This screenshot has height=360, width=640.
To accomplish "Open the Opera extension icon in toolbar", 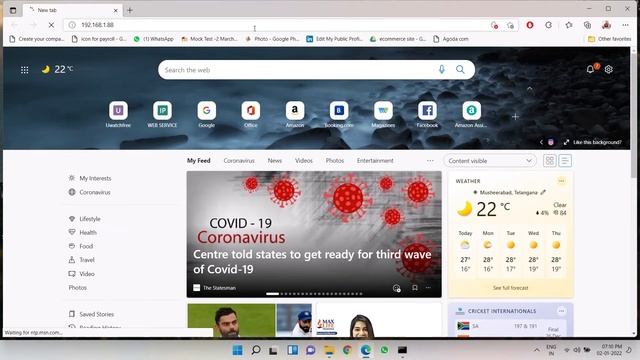I will [x=530, y=25].
